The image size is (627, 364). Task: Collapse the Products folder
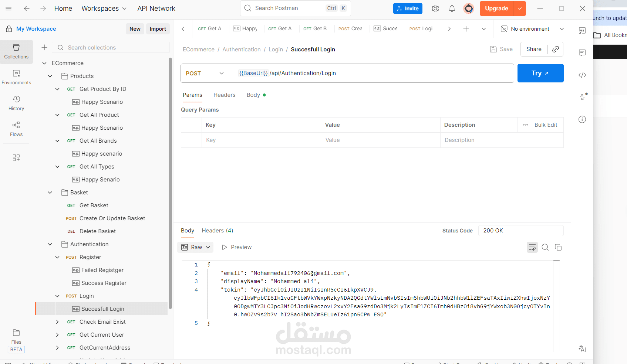(50, 76)
